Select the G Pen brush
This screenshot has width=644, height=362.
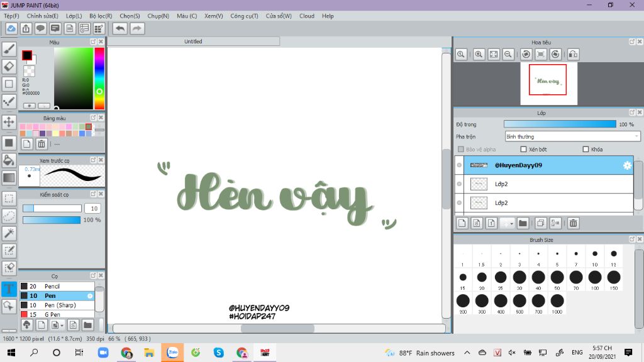[57, 314]
